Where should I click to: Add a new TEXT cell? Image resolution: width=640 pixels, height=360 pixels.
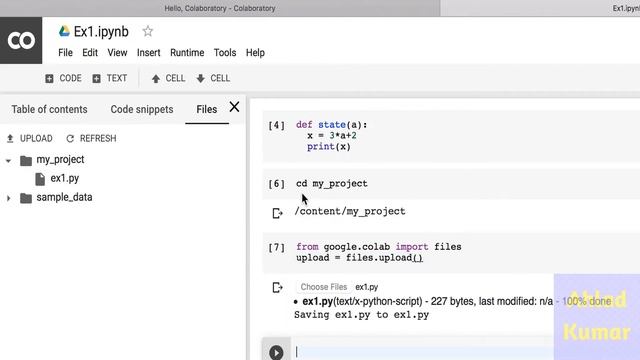pos(110,78)
